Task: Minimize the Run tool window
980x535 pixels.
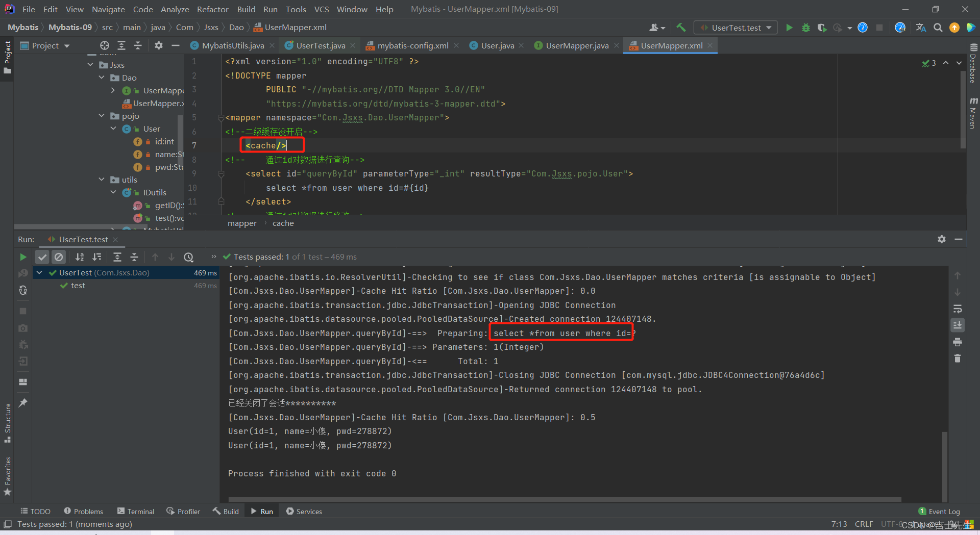Action: coord(959,239)
